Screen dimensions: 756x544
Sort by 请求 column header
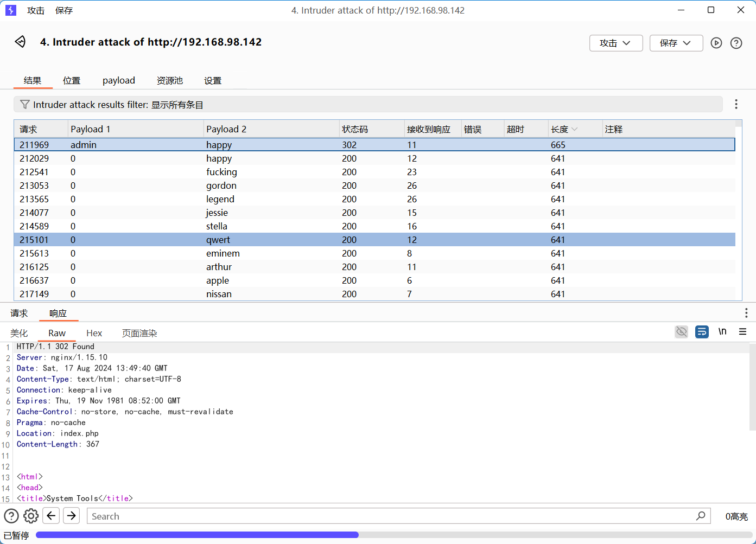tap(41, 129)
